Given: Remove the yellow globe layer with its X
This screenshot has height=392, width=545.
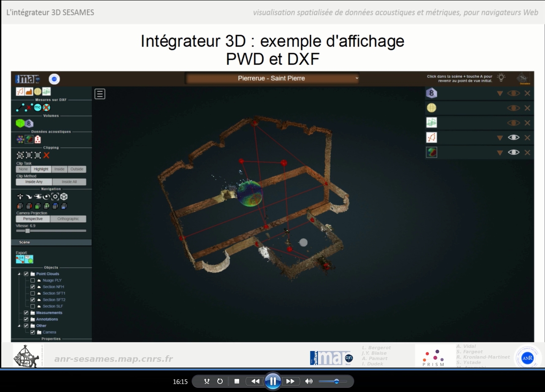Looking at the screenshot, I should pyautogui.click(x=527, y=108).
